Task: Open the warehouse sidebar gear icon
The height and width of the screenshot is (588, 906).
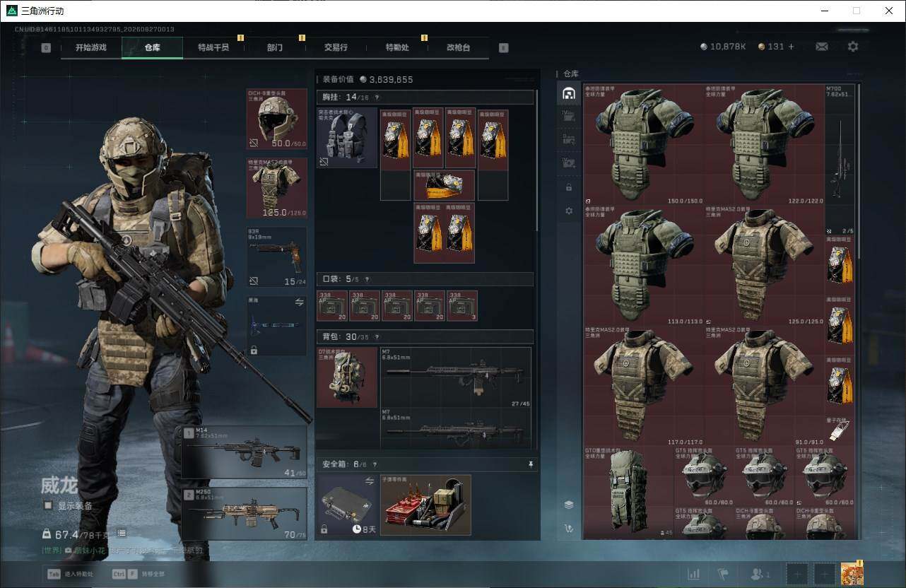Action: [569, 211]
